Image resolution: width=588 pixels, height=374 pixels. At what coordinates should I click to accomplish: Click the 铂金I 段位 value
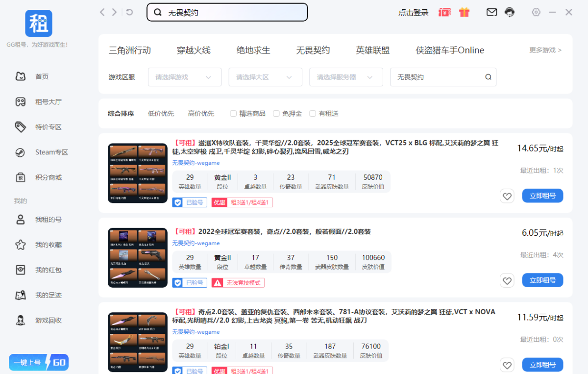click(x=222, y=346)
